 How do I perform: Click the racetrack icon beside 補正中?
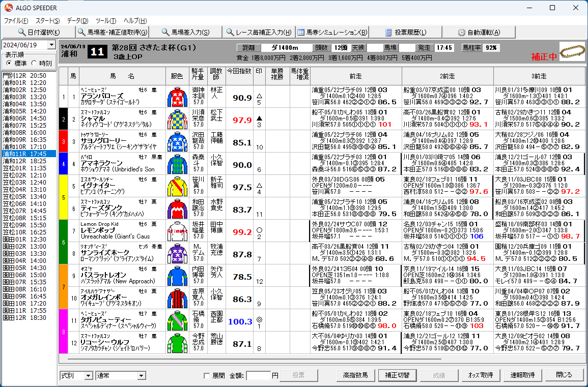click(572, 51)
